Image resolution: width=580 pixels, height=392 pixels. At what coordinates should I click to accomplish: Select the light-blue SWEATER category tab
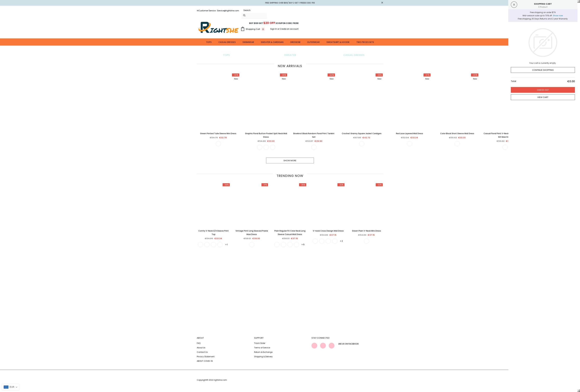(x=290, y=55)
